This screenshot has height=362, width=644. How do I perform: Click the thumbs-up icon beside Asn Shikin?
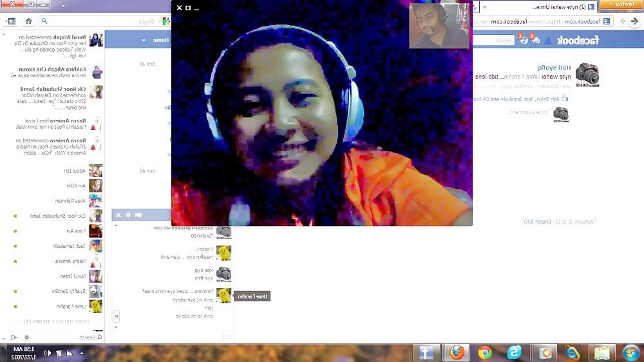(565, 99)
